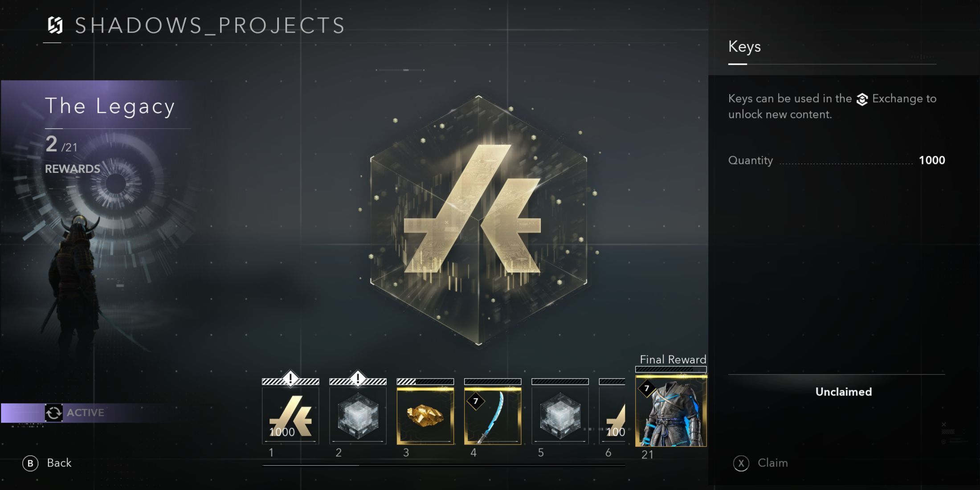Click the alert marker above reward 2
This screenshot has width=980, height=490.
point(358,379)
